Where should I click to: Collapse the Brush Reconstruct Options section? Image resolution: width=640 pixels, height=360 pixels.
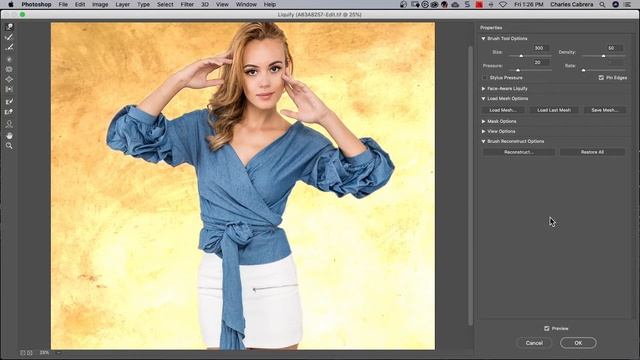coord(483,141)
